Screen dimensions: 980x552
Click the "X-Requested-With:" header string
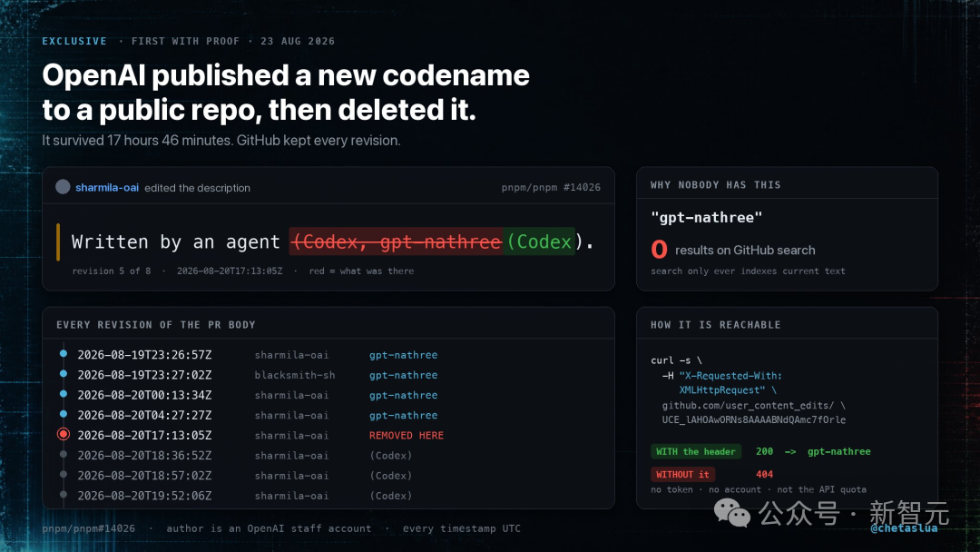730,376
